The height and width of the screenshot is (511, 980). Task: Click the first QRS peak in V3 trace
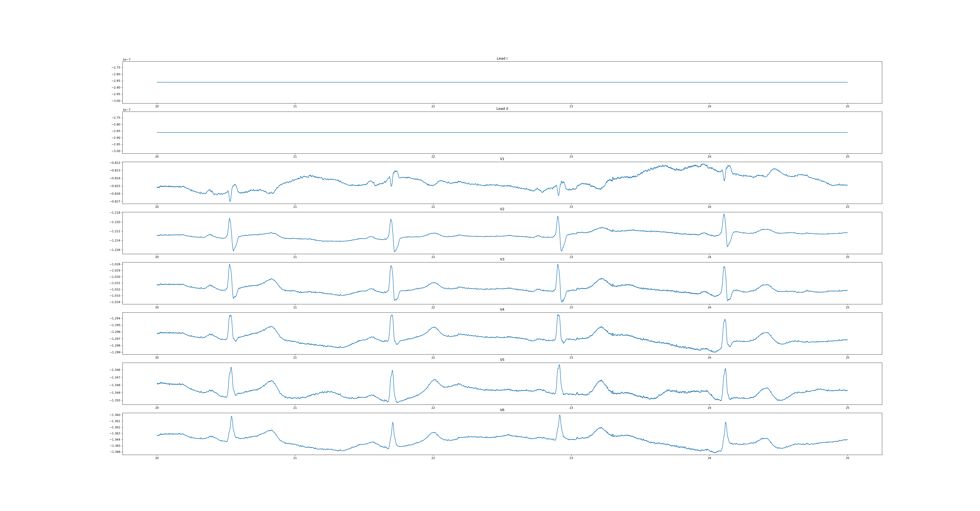(229, 265)
